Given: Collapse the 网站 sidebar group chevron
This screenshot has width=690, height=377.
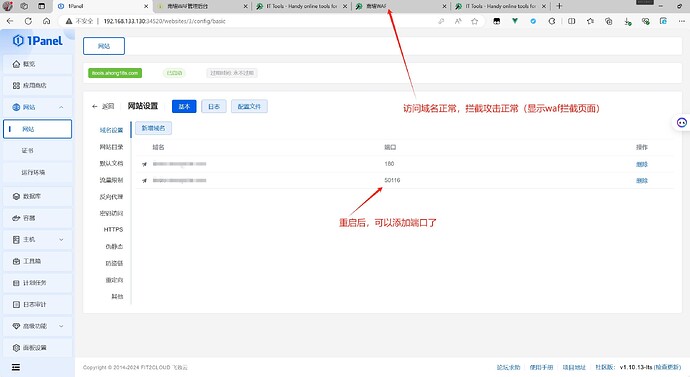Looking at the screenshot, I should tap(61, 107).
